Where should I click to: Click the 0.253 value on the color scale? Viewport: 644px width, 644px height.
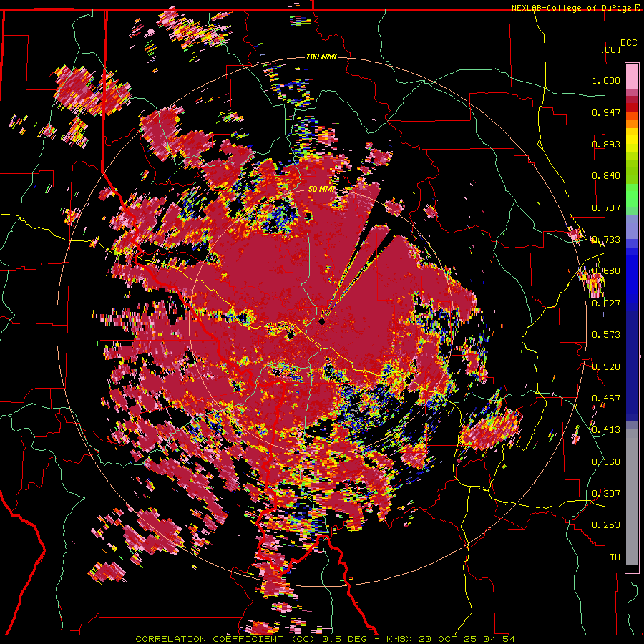606,525
